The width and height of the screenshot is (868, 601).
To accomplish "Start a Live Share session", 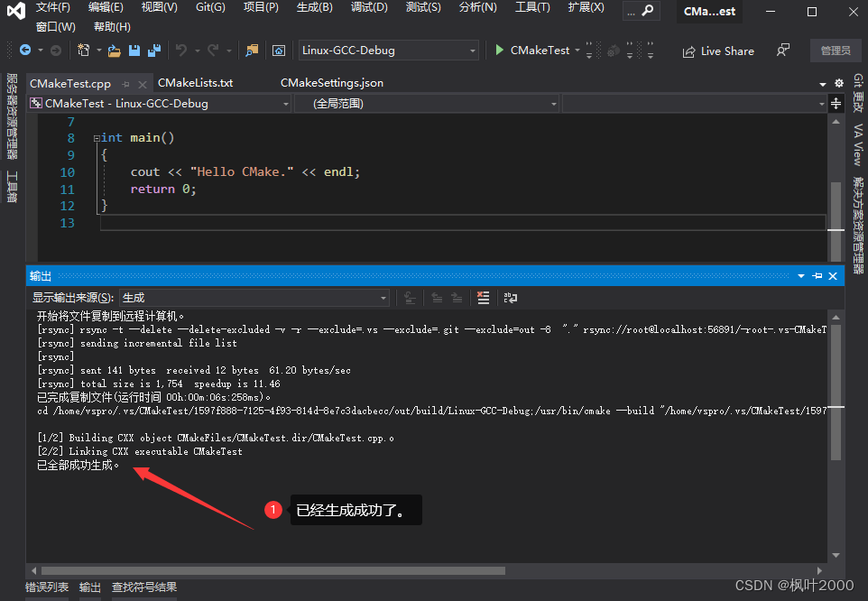I will tap(719, 51).
